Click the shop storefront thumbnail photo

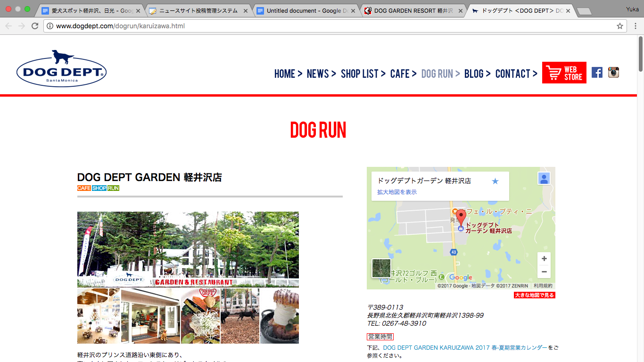point(150,316)
